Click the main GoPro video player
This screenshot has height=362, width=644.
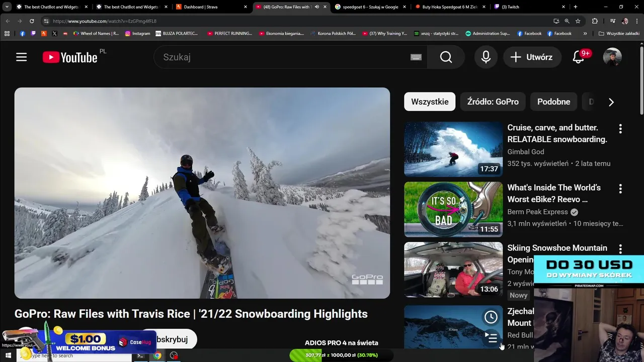point(202,193)
